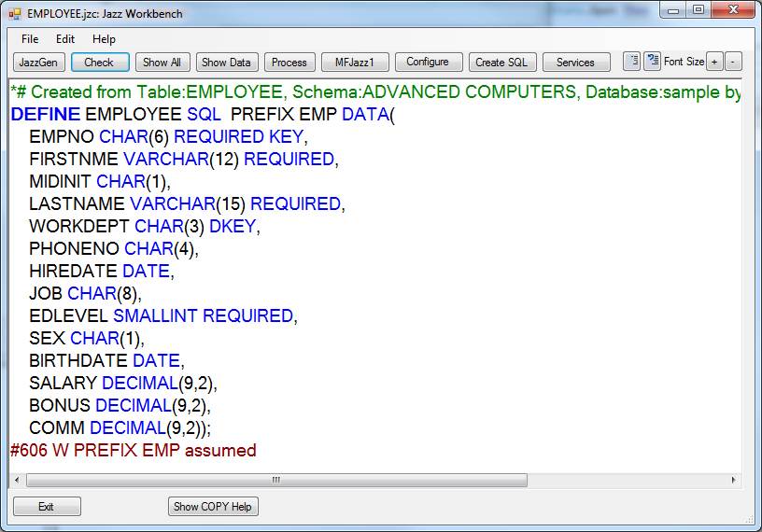
Task: Open the Services button
Action: [x=576, y=63]
